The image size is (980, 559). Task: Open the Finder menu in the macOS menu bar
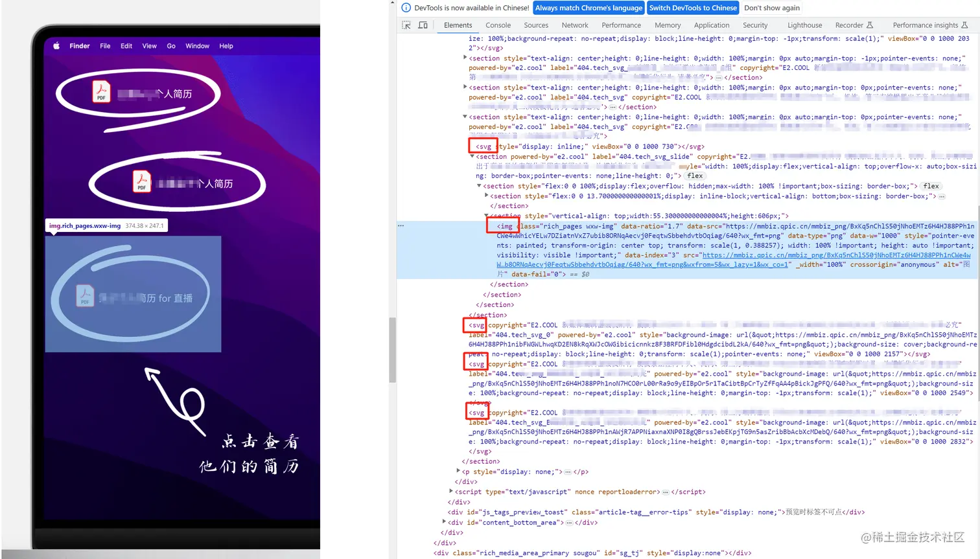point(80,46)
